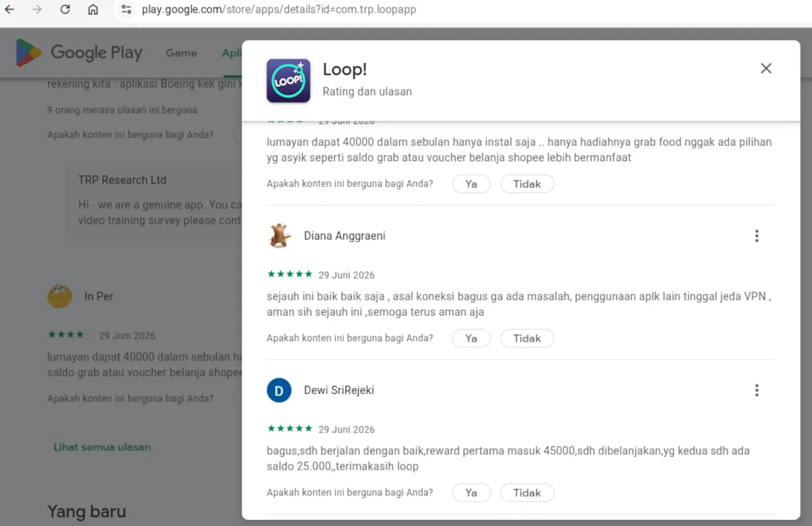The height and width of the screenshot is (526, 812).
Task: Click five-star rating on Dewi SriRejeki's review
Action: tap(290, 429)
